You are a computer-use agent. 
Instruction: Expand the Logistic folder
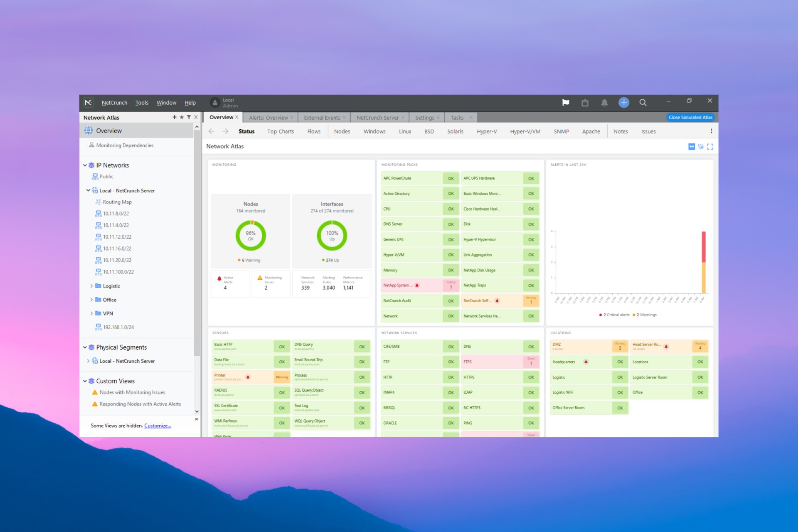[x=91, y=286]
